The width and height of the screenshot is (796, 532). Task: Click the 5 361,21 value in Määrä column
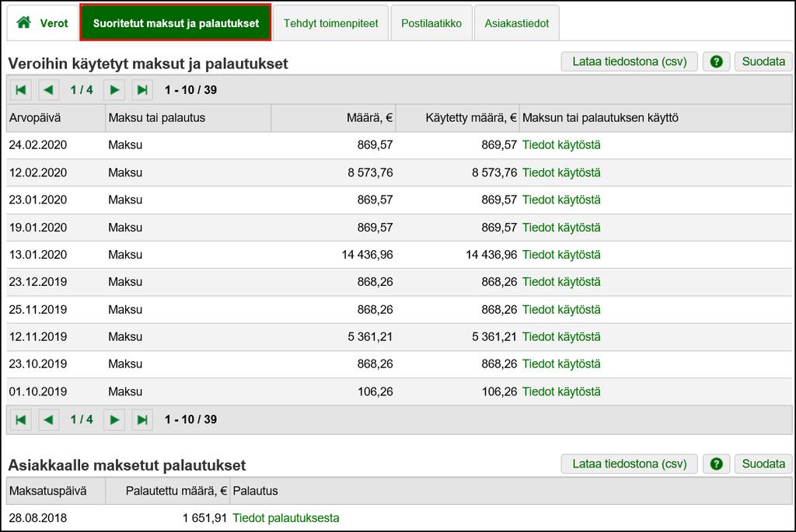tap(371, 337)
